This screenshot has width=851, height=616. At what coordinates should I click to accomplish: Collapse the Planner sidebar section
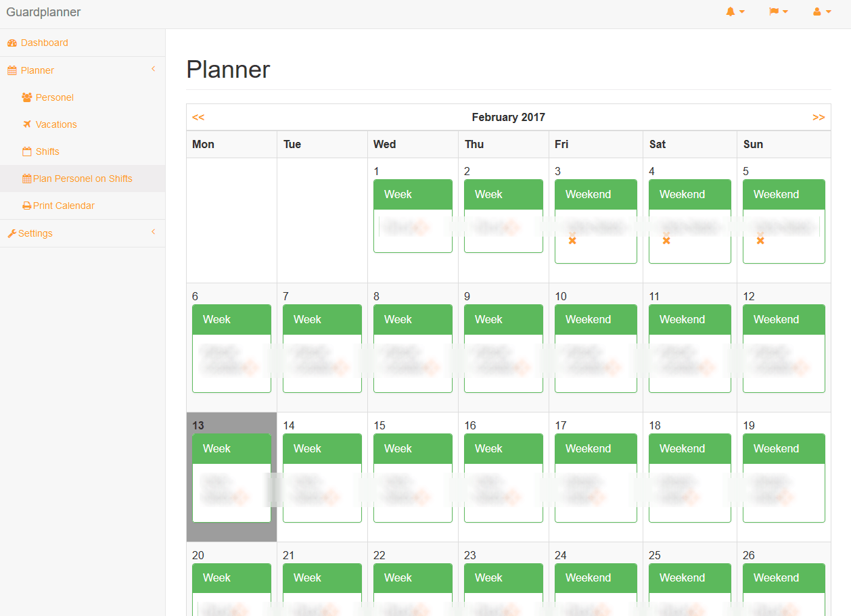tap(154, 69)
